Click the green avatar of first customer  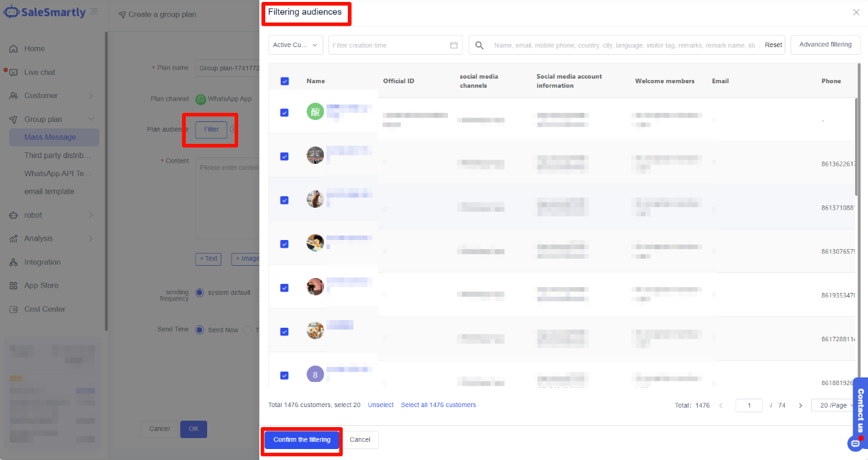pyautogui.click(x=315, y=112)
